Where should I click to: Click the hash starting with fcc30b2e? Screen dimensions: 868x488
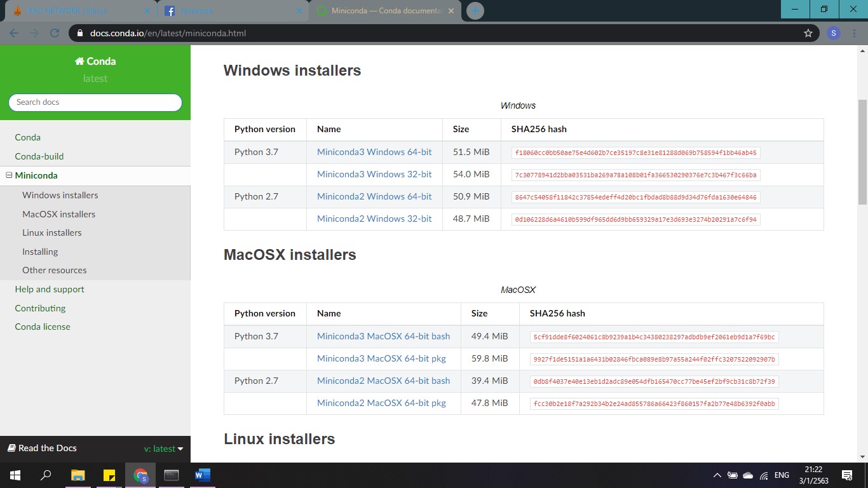coord(654,403)
